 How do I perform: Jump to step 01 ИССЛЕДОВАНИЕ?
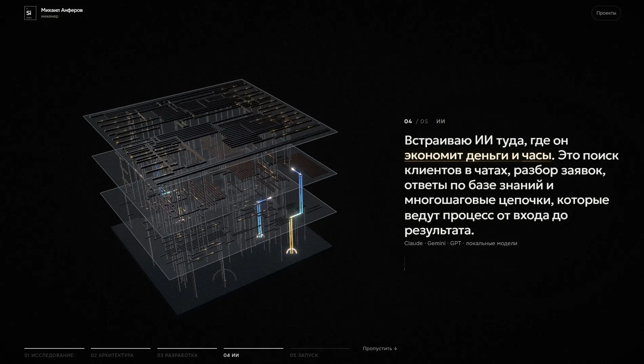[49, 355]
